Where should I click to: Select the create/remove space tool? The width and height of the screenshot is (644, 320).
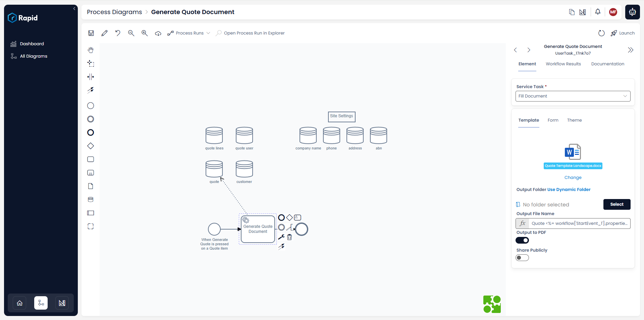(x=91, y=77)
